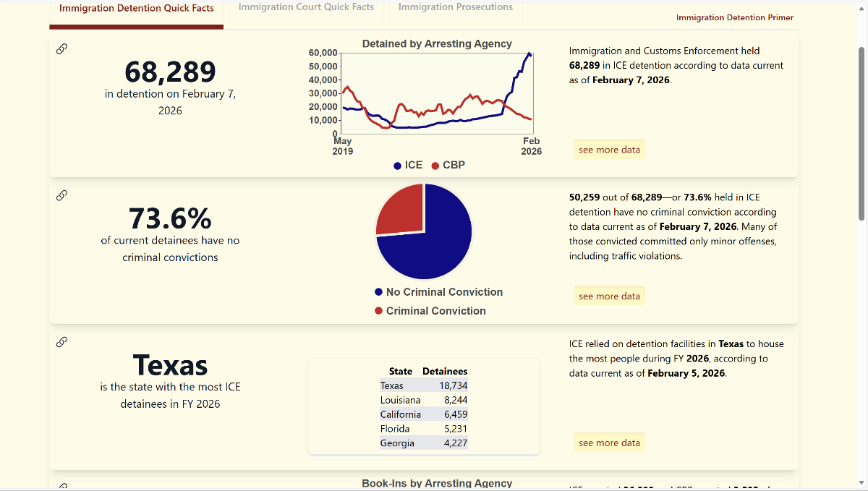Image resolution: width=868 pixels, height=491 pixels.
Task: Toggle the ICE legend dot in chart
Action: (398, 166)
